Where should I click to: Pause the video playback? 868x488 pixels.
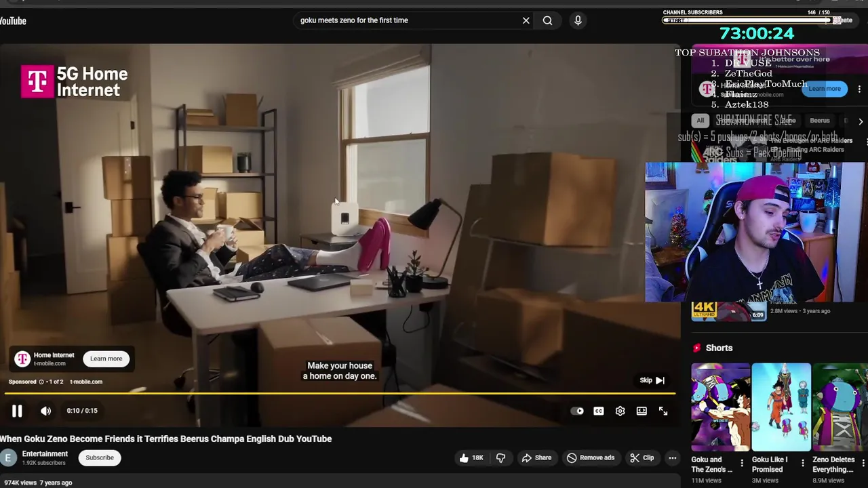(17, 411)
